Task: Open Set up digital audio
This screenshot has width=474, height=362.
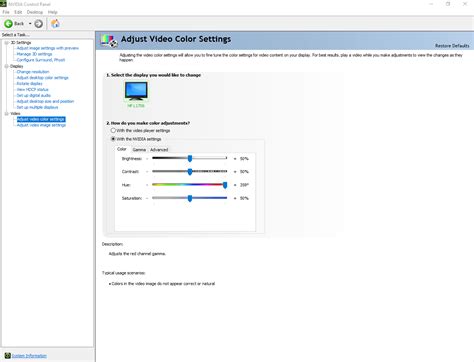Action: (34, 95)
